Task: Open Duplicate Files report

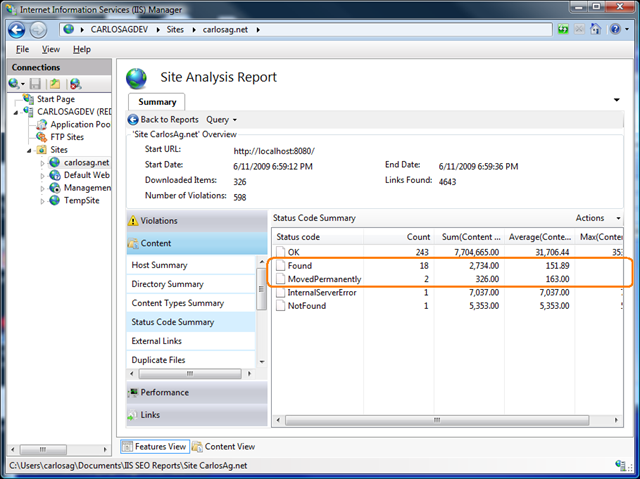Action: (191, 360)
